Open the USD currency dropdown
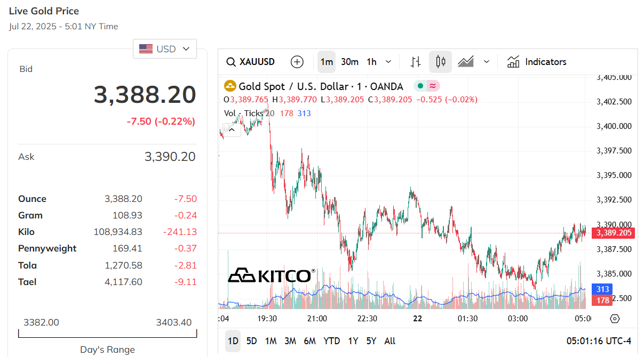This screenshot has height=357, width=644. click(165, 48)
